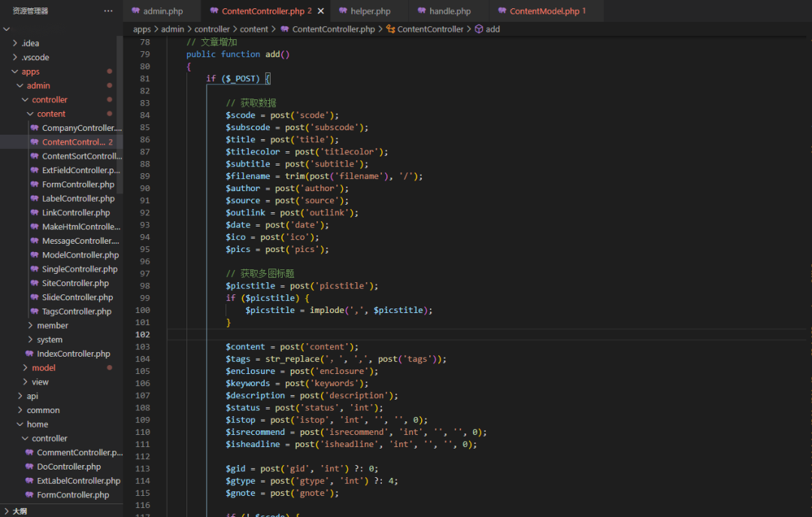Click PHP file icon beside SiteController.php
This screenshot has height=517, width=812.
(x=34, y=283)
